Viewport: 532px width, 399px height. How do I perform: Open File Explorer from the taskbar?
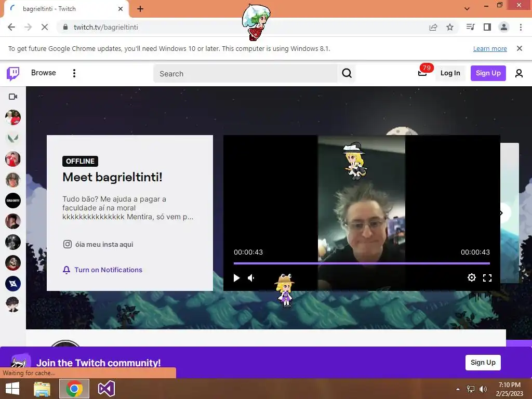pyautogui.click(x=42, y=389)
